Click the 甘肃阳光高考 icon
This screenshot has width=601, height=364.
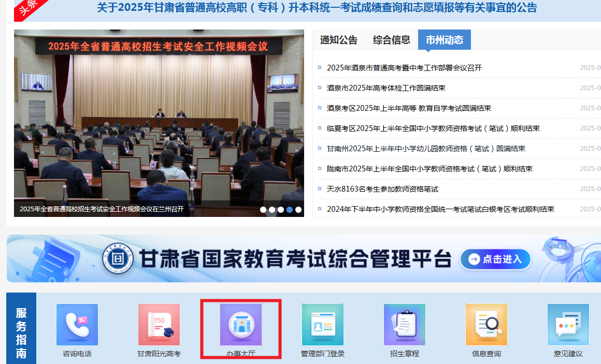159,325
